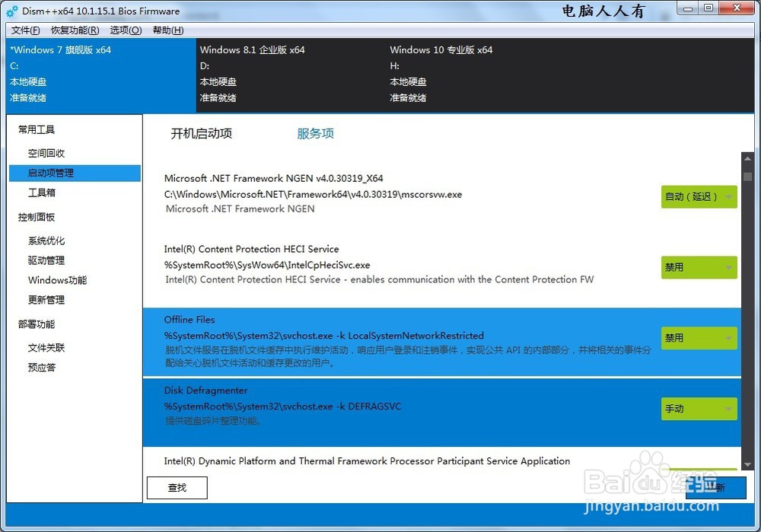Minimize the Dism++ window

pyautogui.click(x=688, y=8)
